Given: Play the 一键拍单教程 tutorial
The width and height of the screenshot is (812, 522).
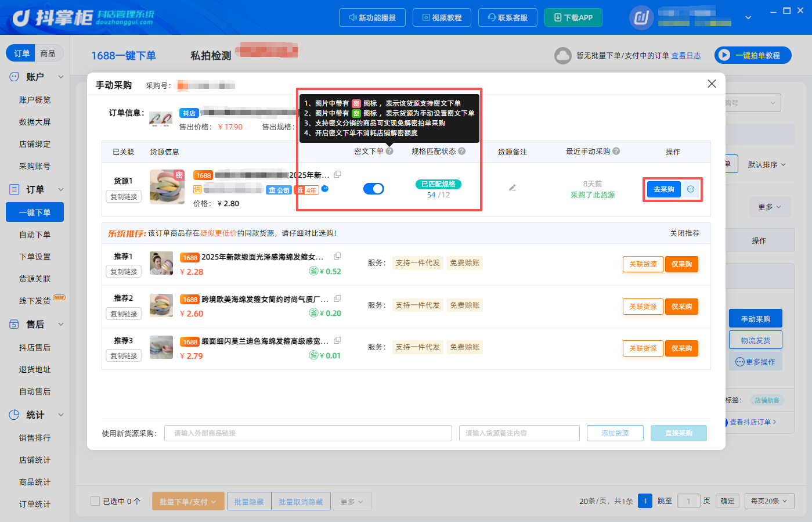Looking at the screenshot, I should [x=753, y=55].
